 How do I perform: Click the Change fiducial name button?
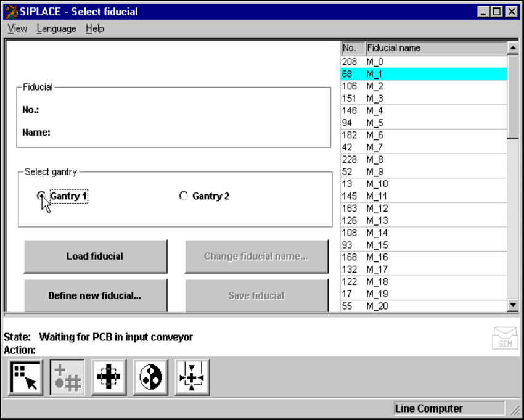point(256,257)
